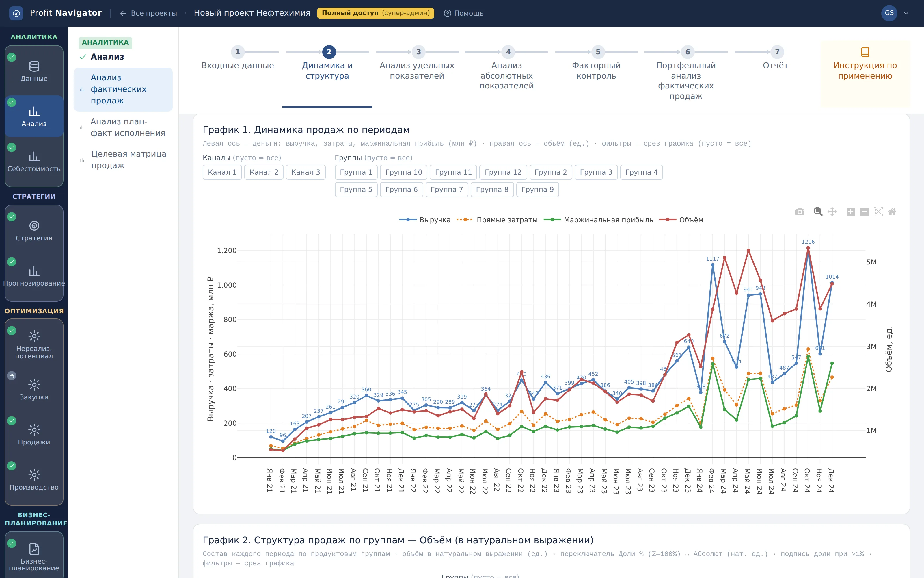924x578 pixels.
Task: Open Анализ план-факт исполнения
Action: pyautogui.click(x=123, y=127)
